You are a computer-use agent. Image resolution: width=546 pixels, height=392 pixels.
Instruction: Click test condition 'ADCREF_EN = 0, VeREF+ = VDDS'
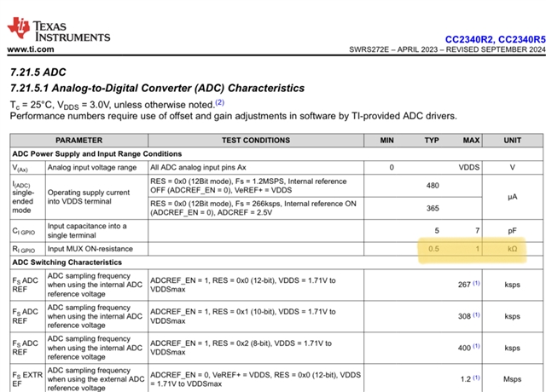click(255, 379)
